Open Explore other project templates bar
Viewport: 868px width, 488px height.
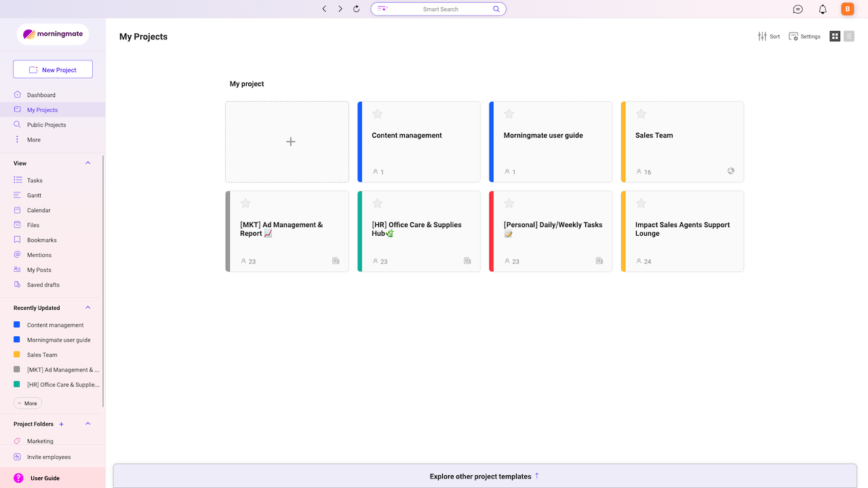click(484, 476)
